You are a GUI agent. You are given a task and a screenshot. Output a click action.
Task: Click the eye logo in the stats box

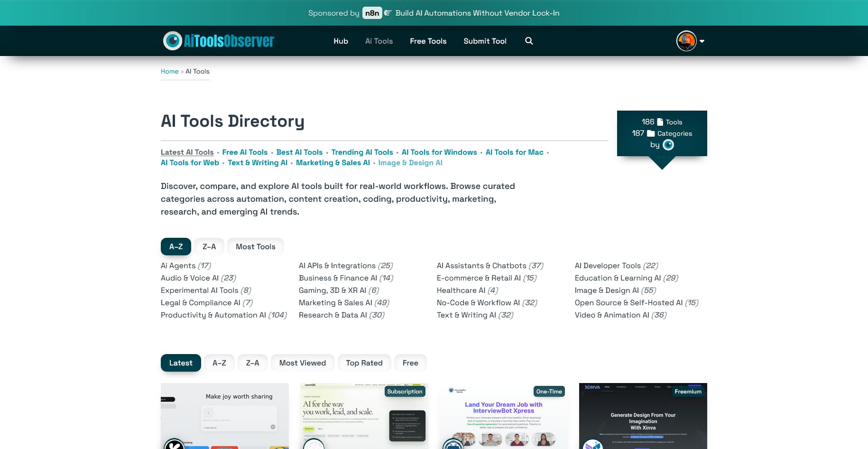click(x=668, y=145)
